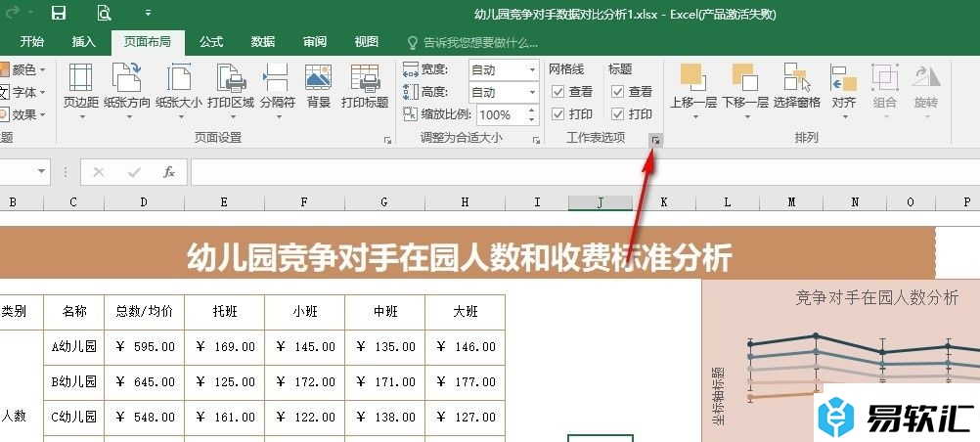Open 分隔符 breaks menu
This screenshot has width=980, height=442.
click(278, 92)
